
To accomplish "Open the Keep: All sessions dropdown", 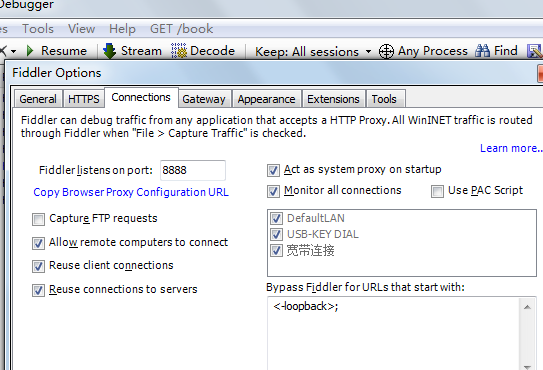I will [x=313, y=52].
